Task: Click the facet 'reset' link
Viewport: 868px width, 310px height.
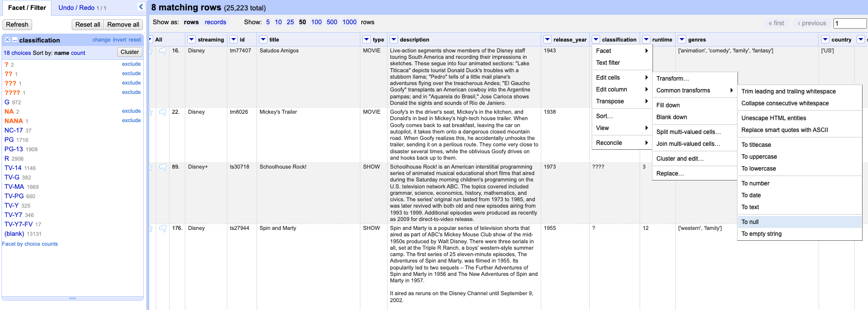Action: point(135,40)
